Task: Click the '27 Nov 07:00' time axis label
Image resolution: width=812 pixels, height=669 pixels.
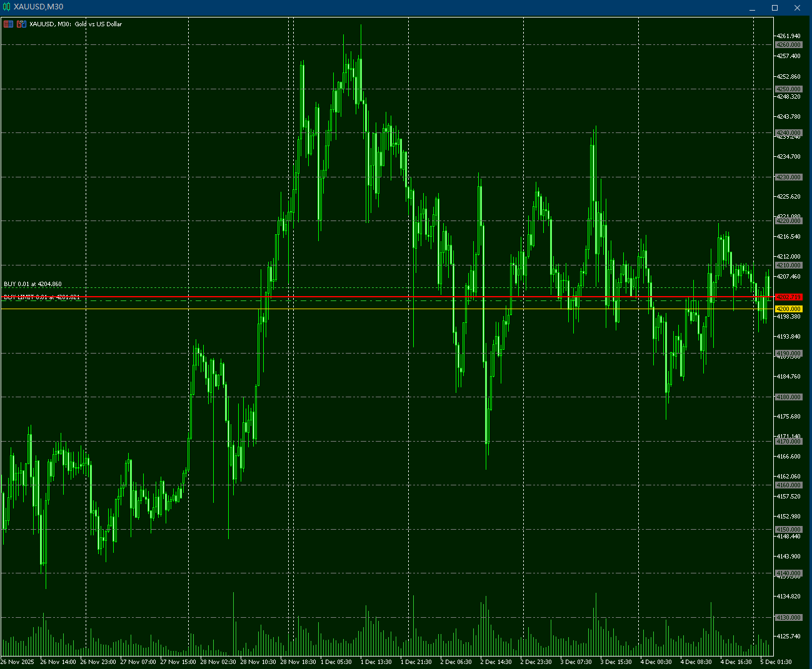Action: 138,662
